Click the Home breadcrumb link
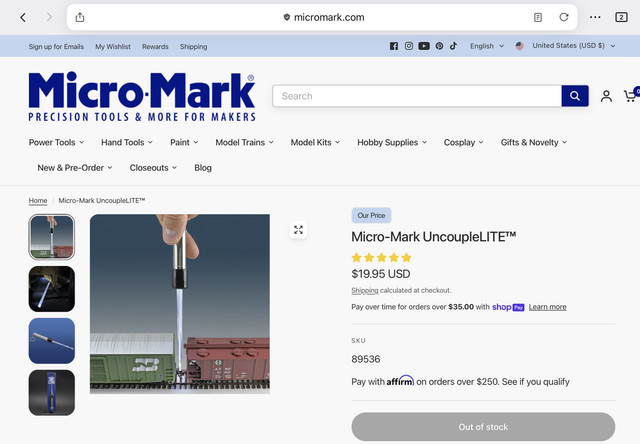This screenshot has height=444, width=640. [38, 200]
